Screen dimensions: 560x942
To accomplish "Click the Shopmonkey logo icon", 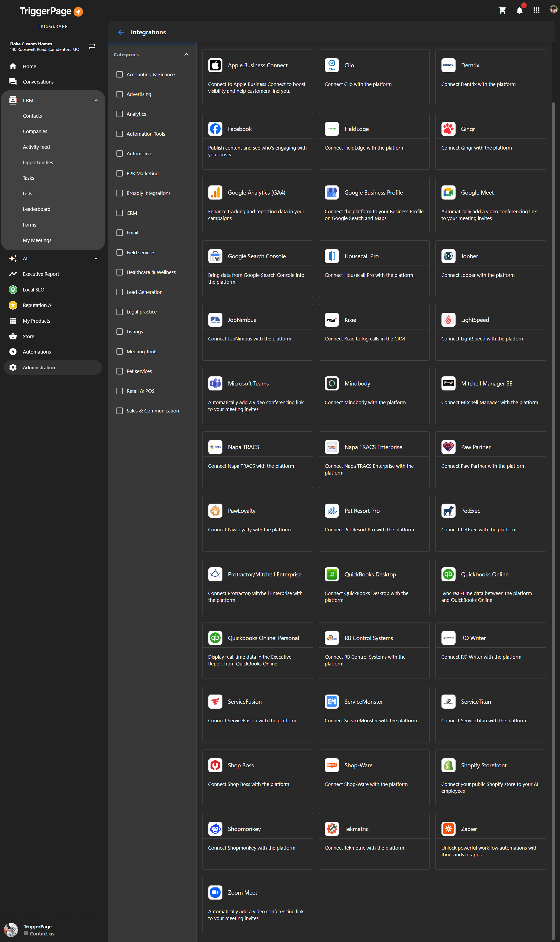I will [215, 829].
